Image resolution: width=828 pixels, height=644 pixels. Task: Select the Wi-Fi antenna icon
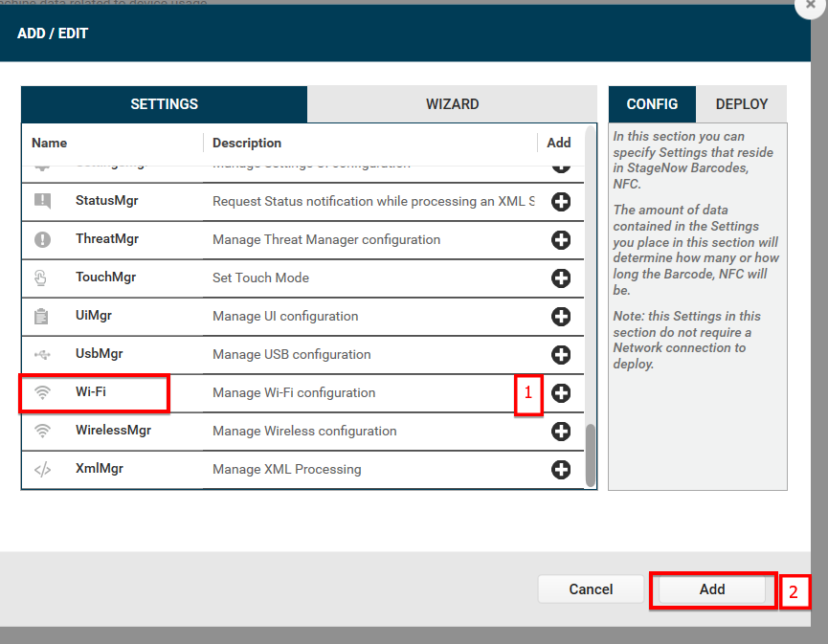coord(42,392)
